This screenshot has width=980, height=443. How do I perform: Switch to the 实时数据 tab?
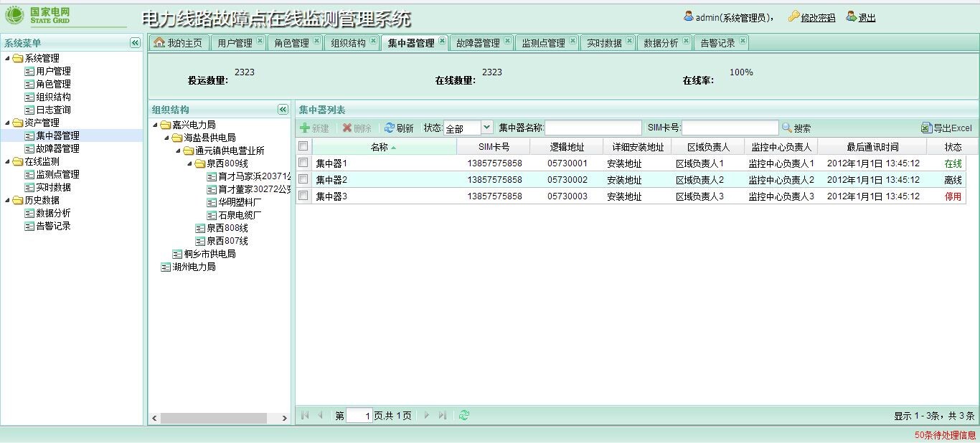(x=603, y=43)
